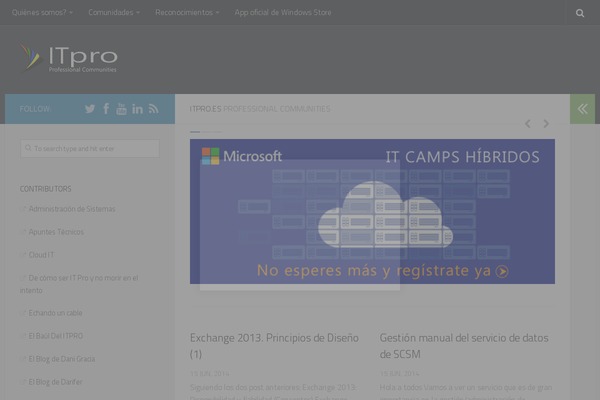This screenshot has width=600, height=400.
Task: Click the slider progress indicator under heading
Action: tap(206, 132)
